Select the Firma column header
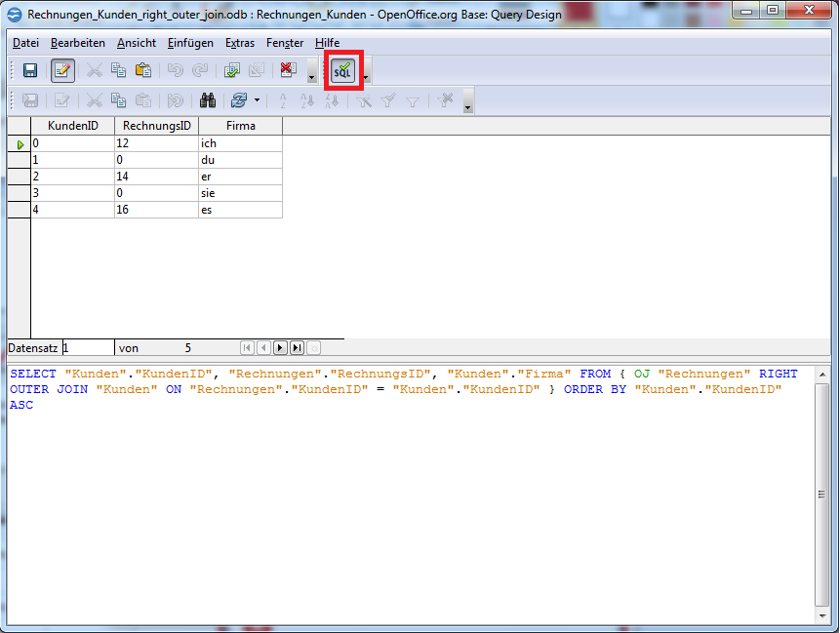 tap(241, 126)
